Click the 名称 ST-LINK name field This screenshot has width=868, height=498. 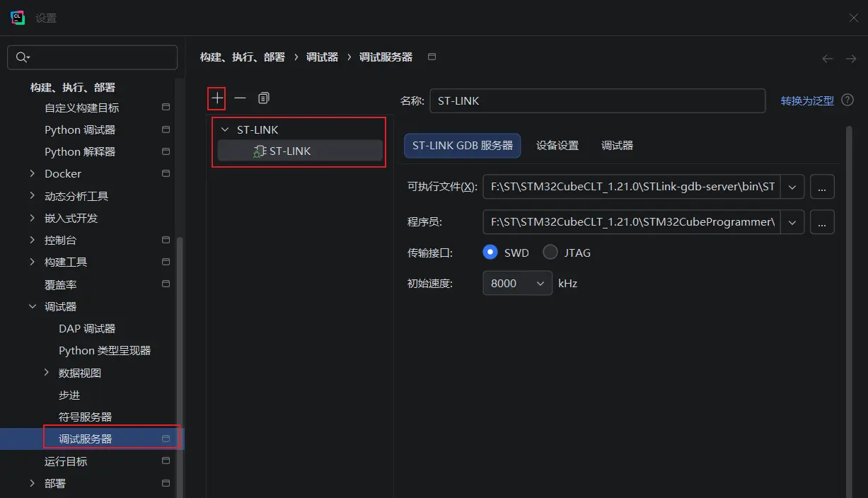[x=598, y=100]
